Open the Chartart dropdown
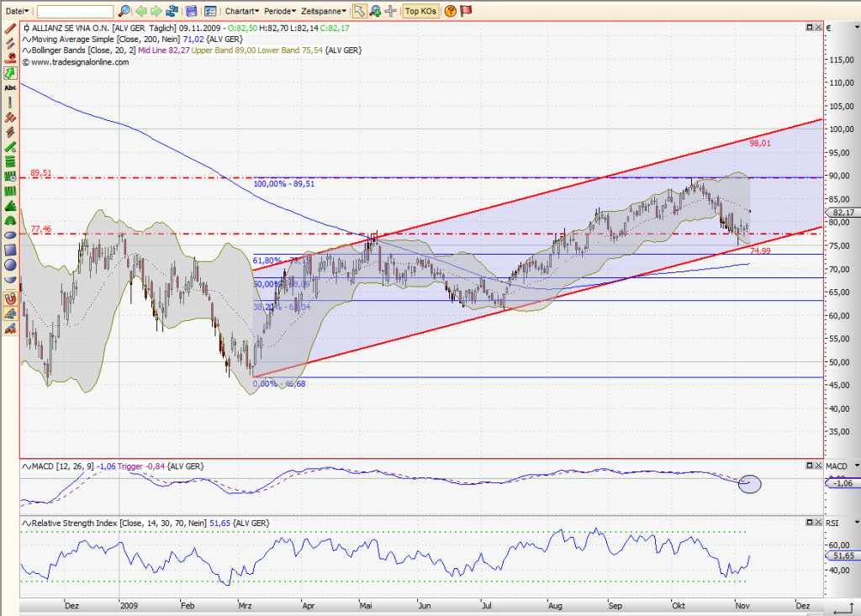 pos(241,11)
